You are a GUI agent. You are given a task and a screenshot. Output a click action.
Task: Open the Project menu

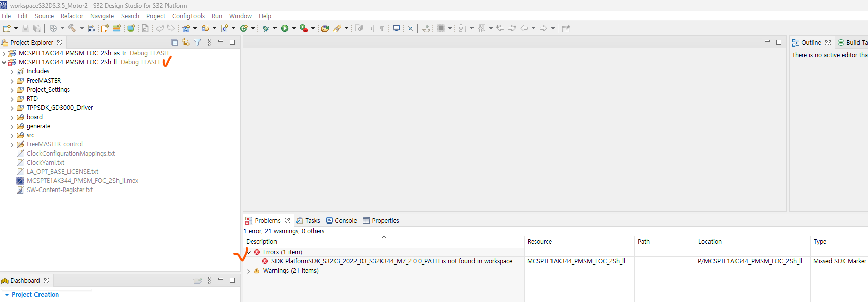point(156,16)
